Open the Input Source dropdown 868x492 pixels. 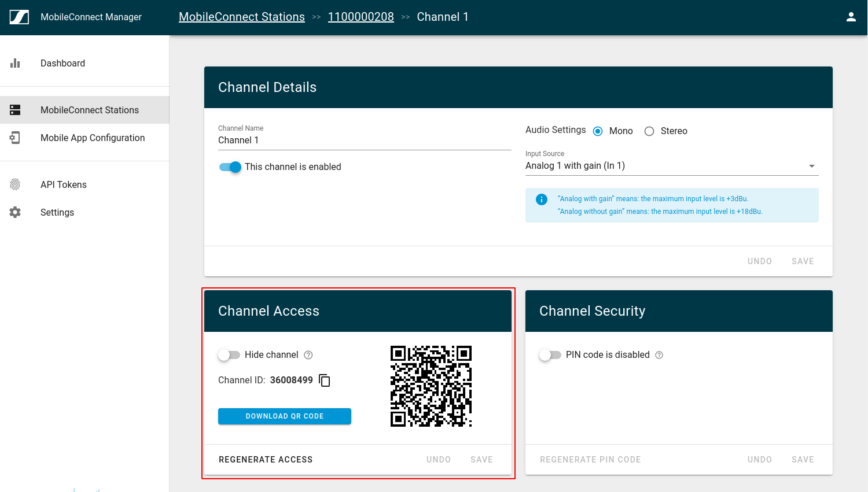click(x=672, y=166)
